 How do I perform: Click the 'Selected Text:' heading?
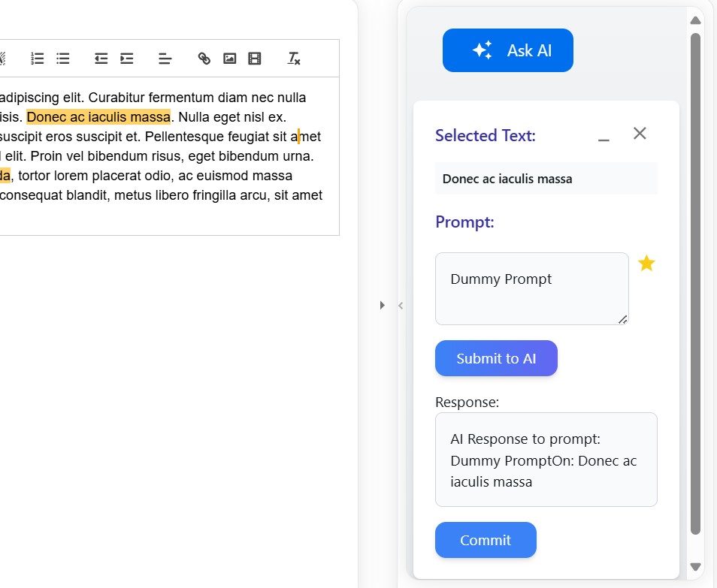tap(486, 136)
